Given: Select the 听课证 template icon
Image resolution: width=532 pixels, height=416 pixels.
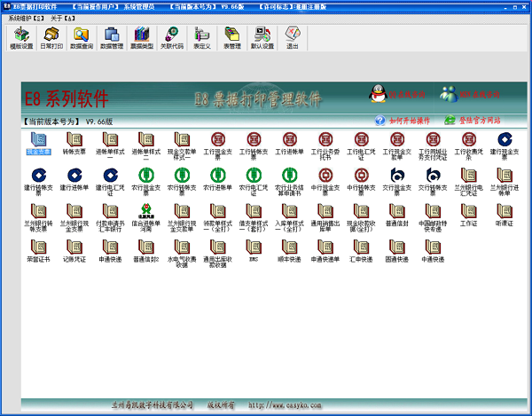Looking at the screenshot, I should 505,216.
